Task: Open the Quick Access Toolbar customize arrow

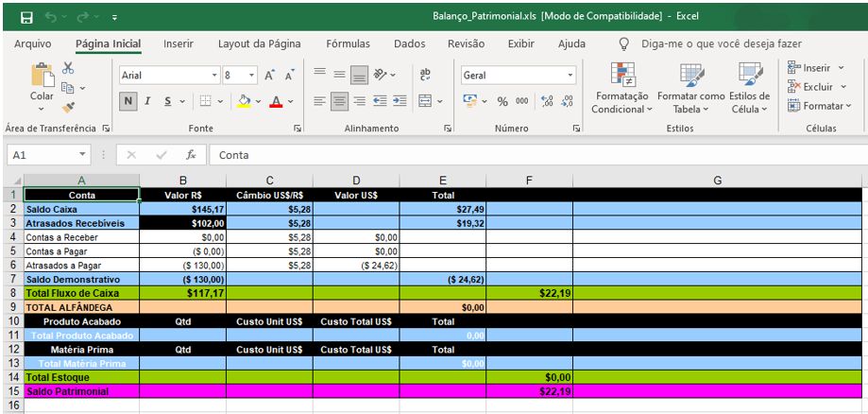Action: tap(114, 18)
